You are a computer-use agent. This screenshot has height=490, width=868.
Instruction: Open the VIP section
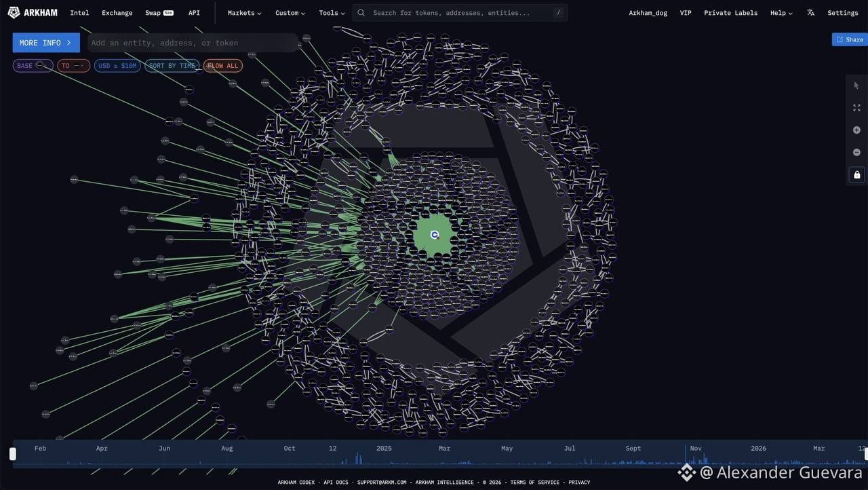[686, 13]
